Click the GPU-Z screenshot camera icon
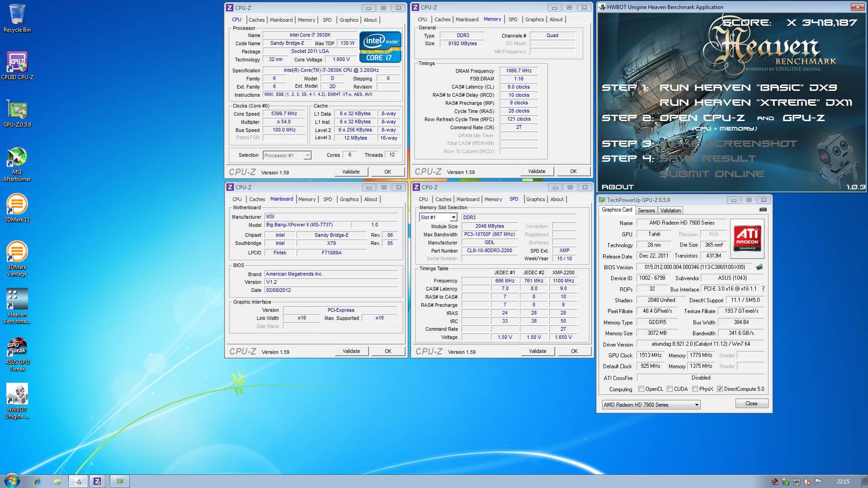This screenshot has height=488, width=868. 763,210
